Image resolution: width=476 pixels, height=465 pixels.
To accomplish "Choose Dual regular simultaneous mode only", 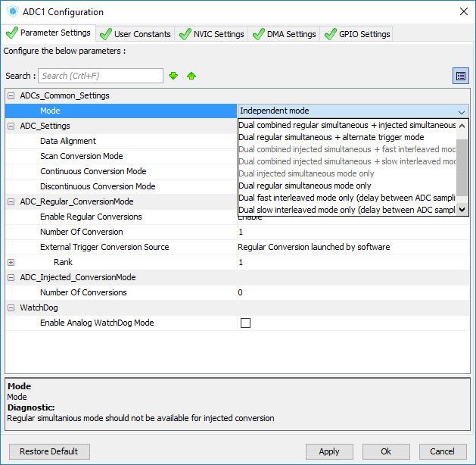I will (347, 186).
